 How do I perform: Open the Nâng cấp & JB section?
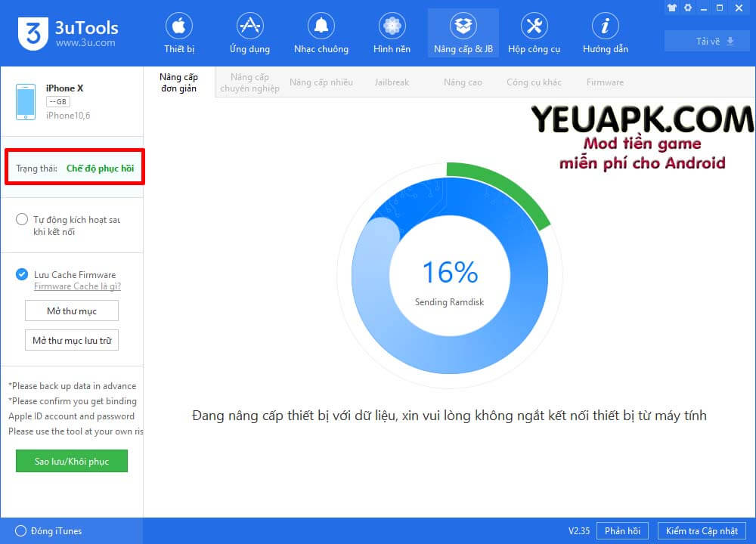[463, 33]
